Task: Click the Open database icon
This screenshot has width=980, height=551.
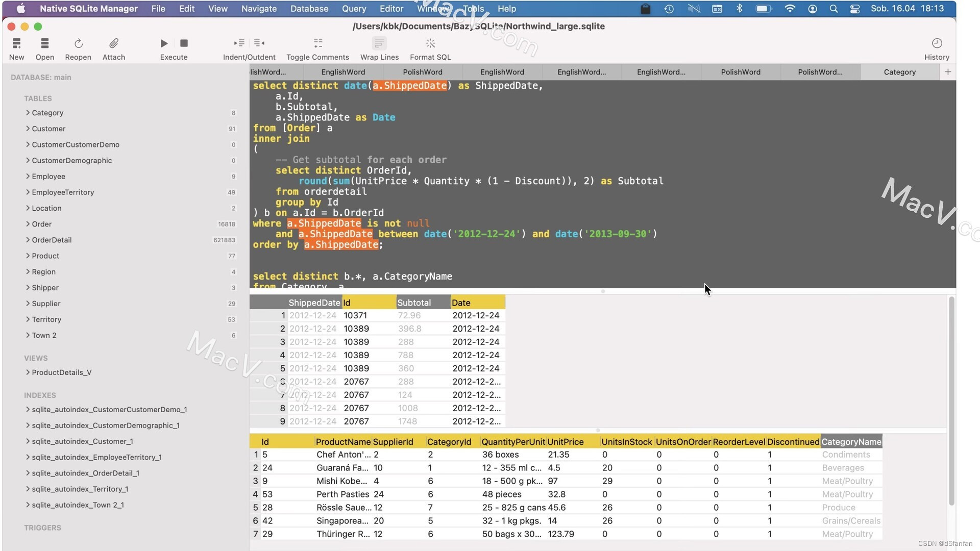Action: tap(45, 43)
